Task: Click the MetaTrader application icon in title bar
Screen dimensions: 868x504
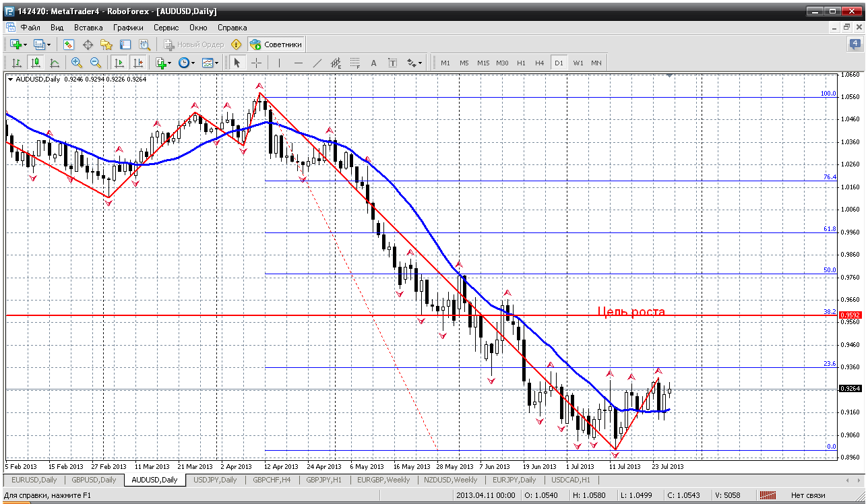Action: 8,11
